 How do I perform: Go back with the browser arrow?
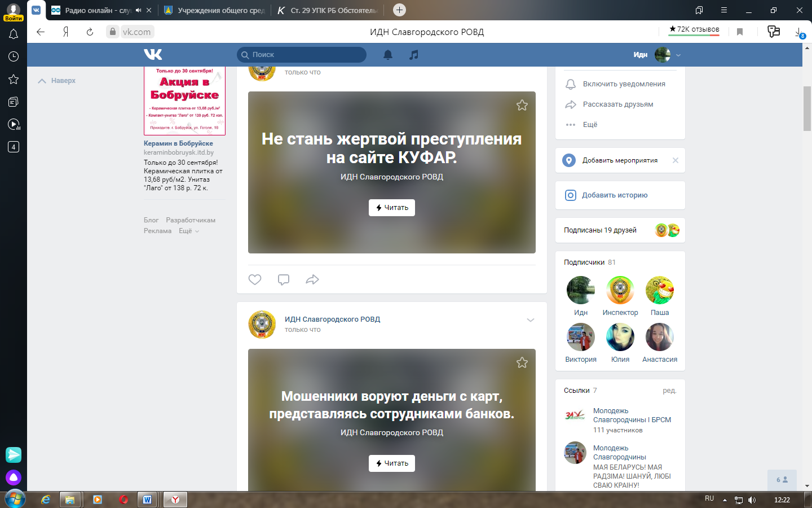coord(41,32)
